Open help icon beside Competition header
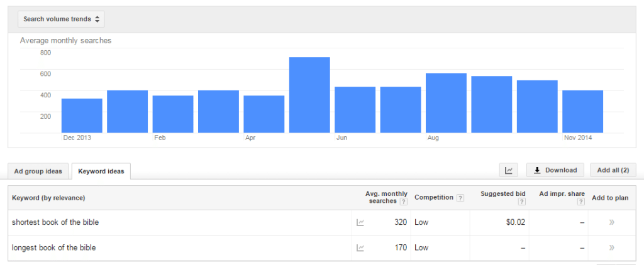Screen dimensions: 644x265 click(460, 198)
